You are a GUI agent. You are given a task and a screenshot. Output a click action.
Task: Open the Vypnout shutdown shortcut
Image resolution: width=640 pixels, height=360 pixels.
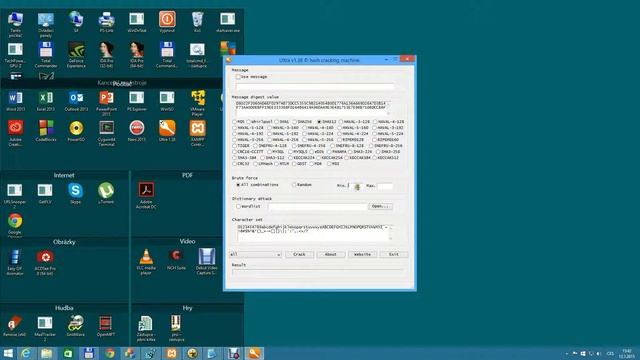(167, 22)
